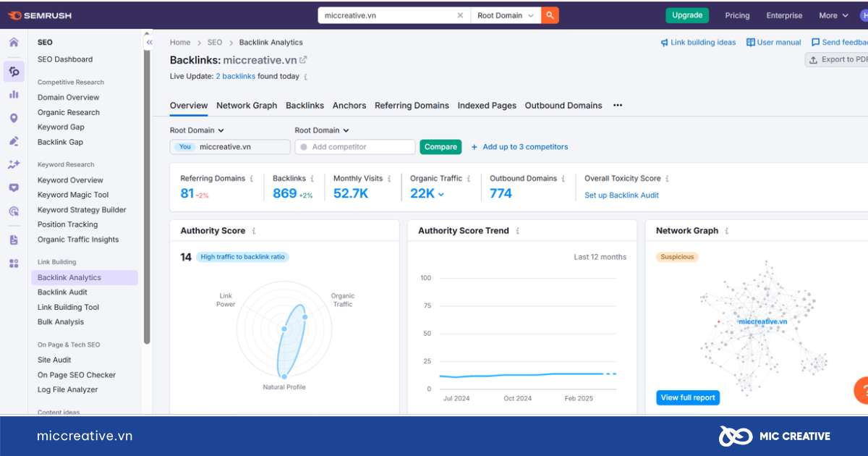Click Export to PDF button
The image size is (868, 456).
click(837, 60)
